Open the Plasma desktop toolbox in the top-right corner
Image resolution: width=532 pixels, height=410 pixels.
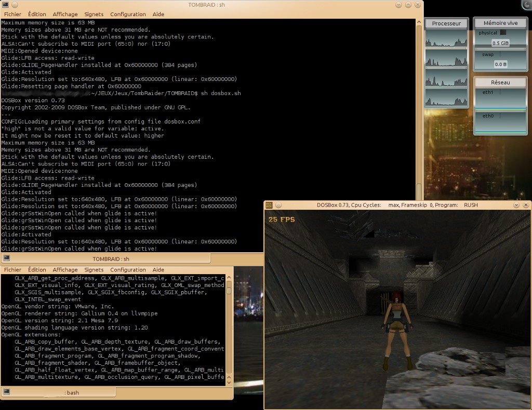click(527, 4)
